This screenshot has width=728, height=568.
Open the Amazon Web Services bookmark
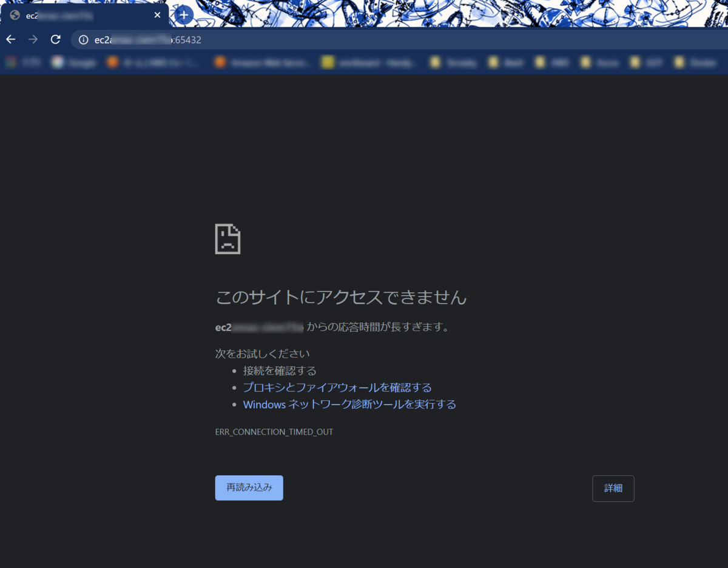click(261, 62)
